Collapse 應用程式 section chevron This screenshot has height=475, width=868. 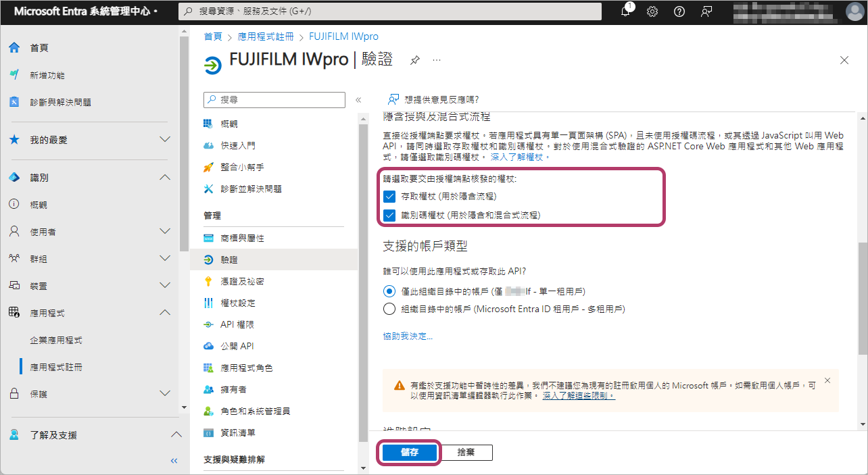[164, 313]
